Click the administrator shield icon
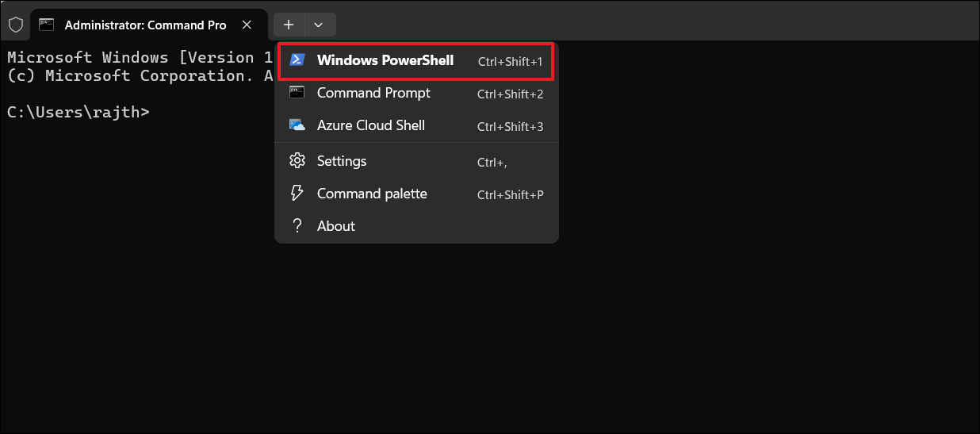This screenshot has height=434, width=980. tap(16, 25)
